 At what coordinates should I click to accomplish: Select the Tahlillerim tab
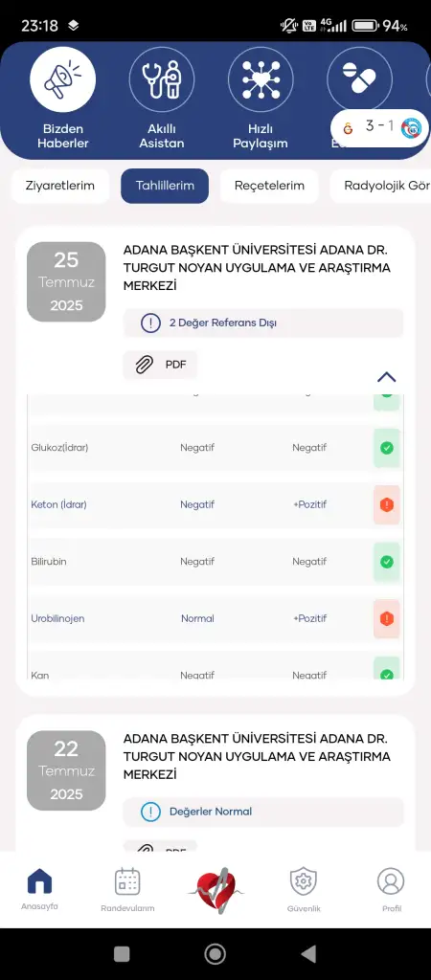tap(165, 186)
